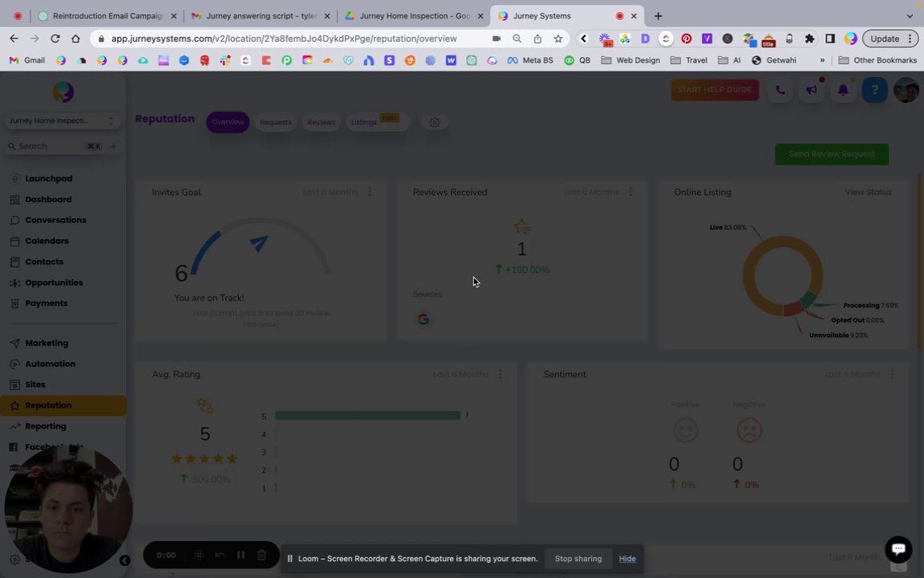Switch to Jurney Home Inspection Drive tab

(x=414, y=16)
